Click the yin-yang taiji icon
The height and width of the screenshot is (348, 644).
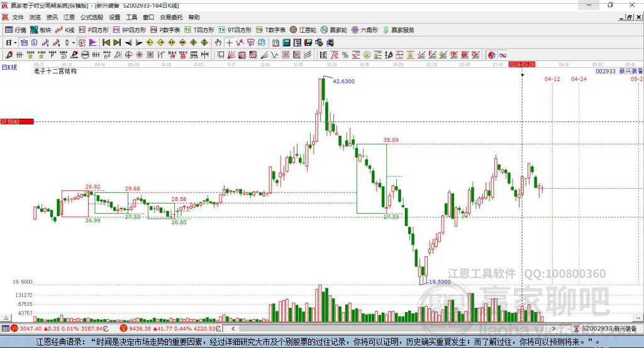click(x=492, y=55)
